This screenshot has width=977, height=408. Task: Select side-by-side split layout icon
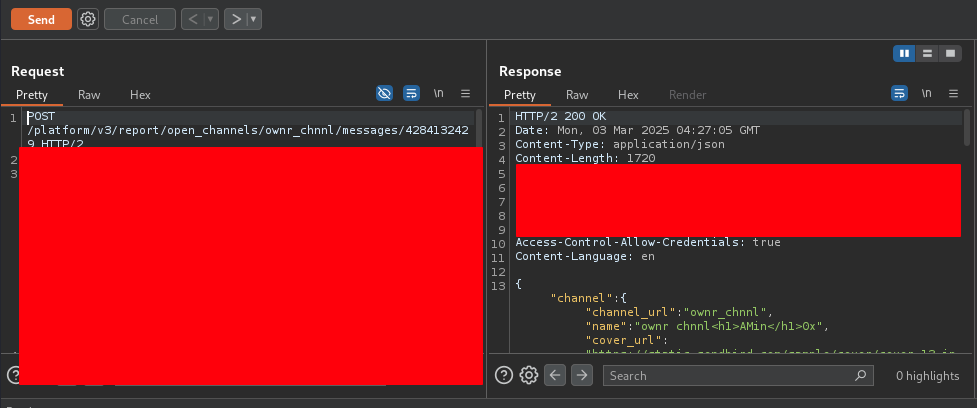coord(904,53)
